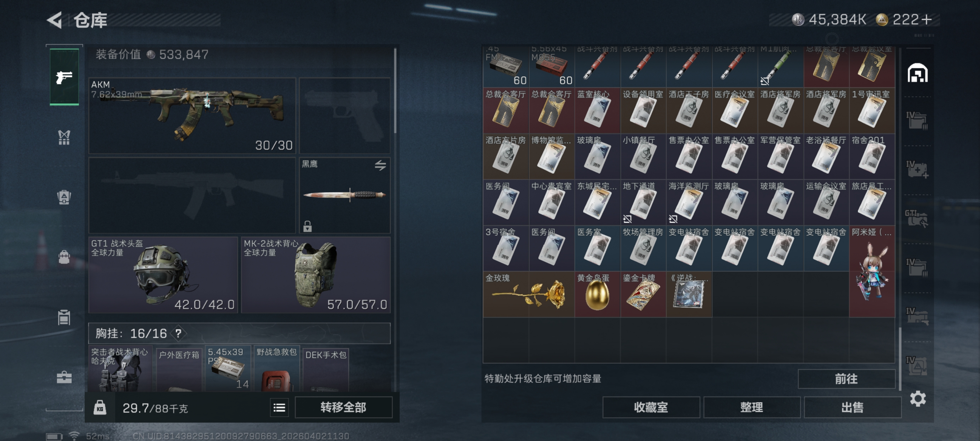Screen dimensions: 980x441
Task: Click the 出售 sell button
Action: coord(853,407)
